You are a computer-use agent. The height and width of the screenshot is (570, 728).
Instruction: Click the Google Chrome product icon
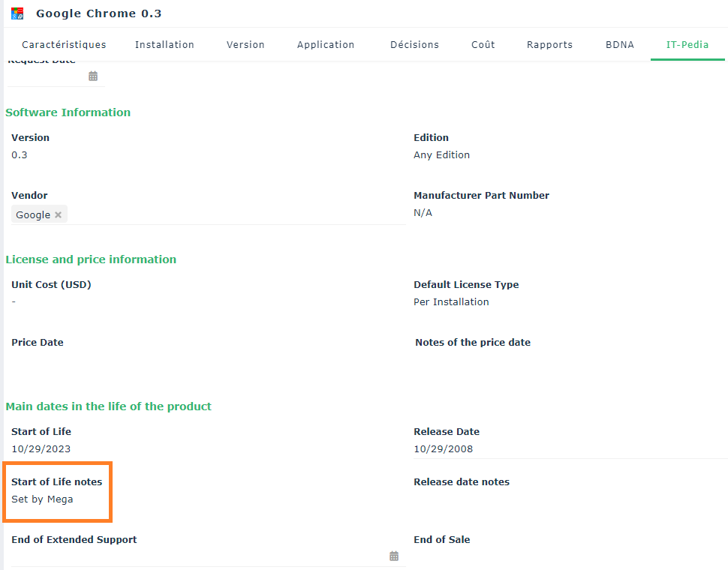coord(17,13)
